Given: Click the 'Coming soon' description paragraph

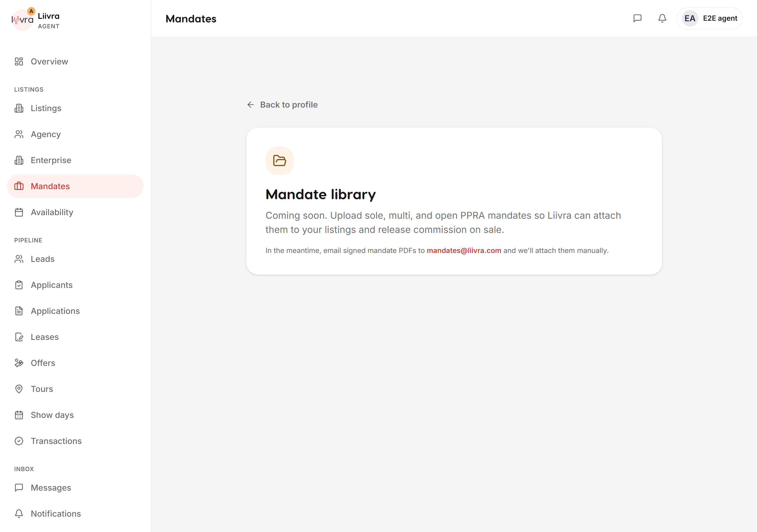Looking at the screenshot, I should 443,223.
